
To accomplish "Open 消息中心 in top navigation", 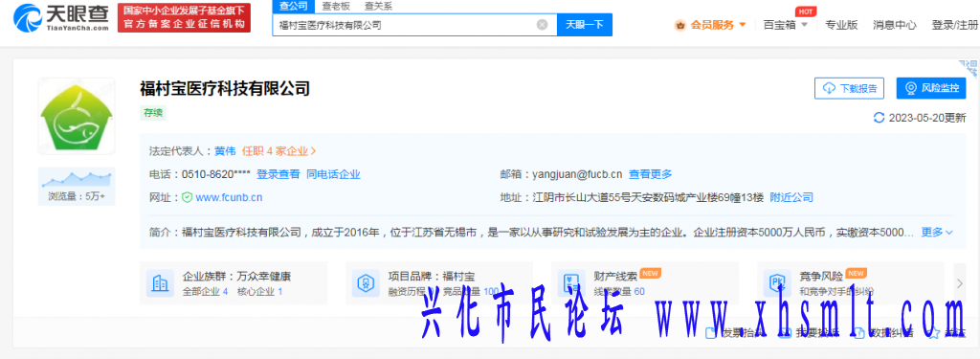I will pos(895,25).
